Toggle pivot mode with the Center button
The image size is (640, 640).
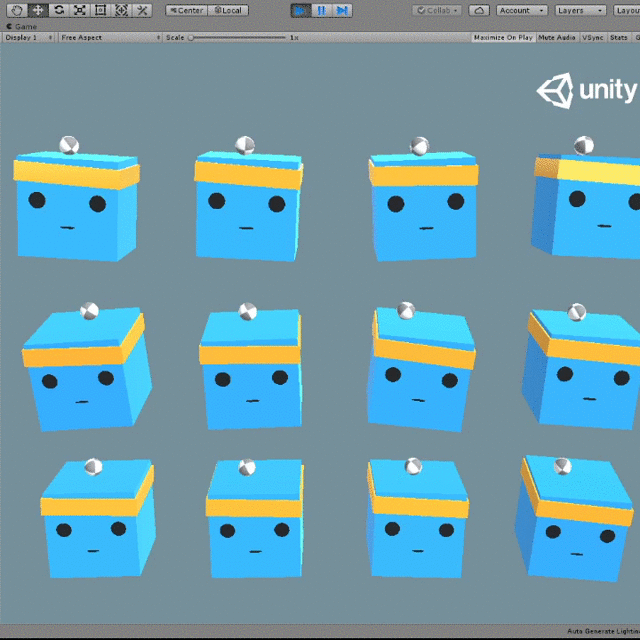187,10
